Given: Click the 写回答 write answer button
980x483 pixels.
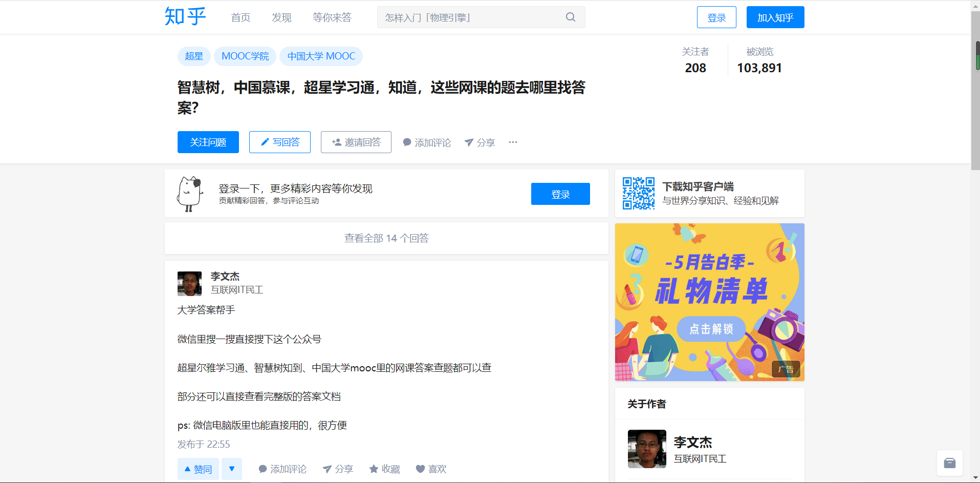Looking at the screenshot, I should click(280, 142).
